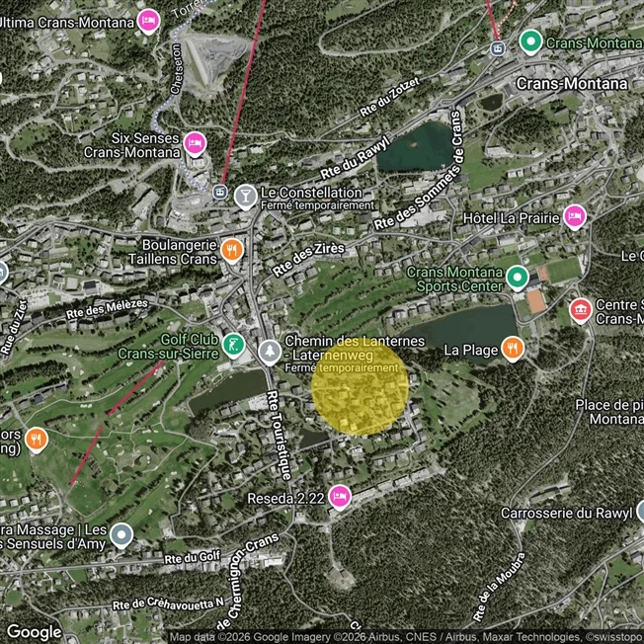Screen dimensions: 644x644
Task: Click the Boulangerie Taillens Crans label
Action: tap(173, 252)
